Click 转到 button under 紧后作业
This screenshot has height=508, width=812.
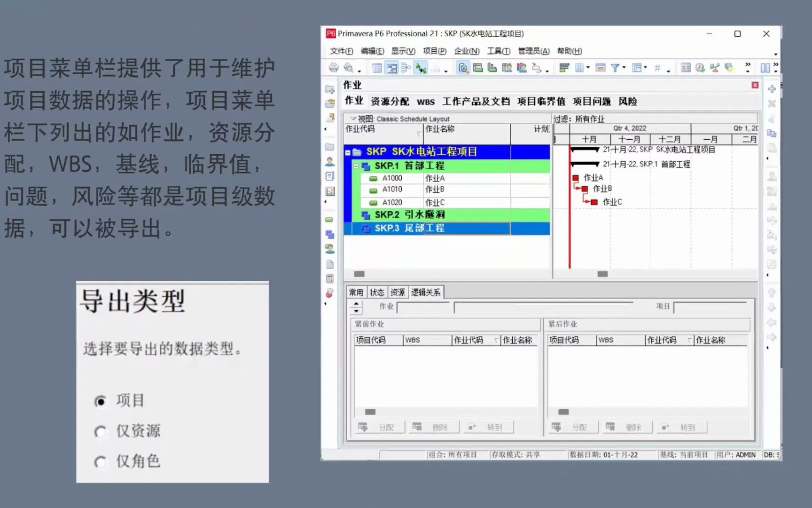tap(682, 427)
